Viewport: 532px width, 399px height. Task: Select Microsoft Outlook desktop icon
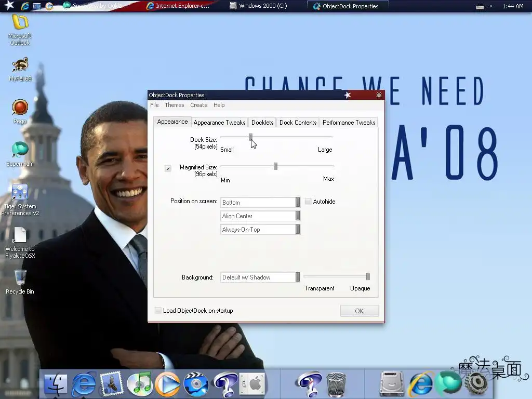click(20, 30)
